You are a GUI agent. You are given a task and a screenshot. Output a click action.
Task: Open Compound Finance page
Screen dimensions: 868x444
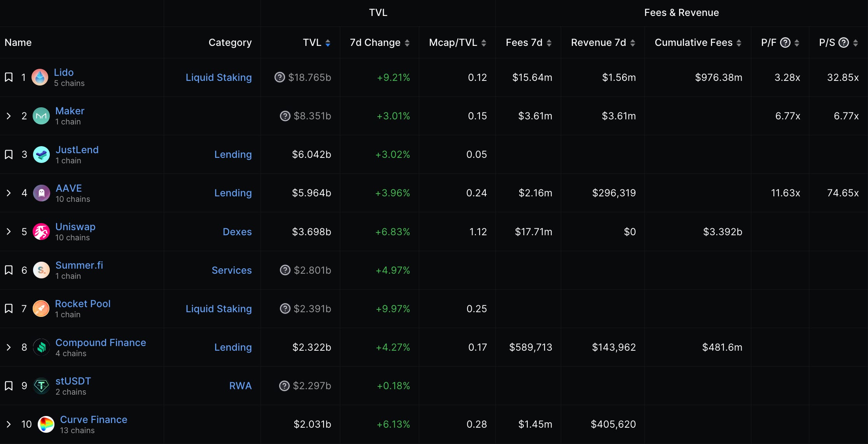(x=101, y=343)
